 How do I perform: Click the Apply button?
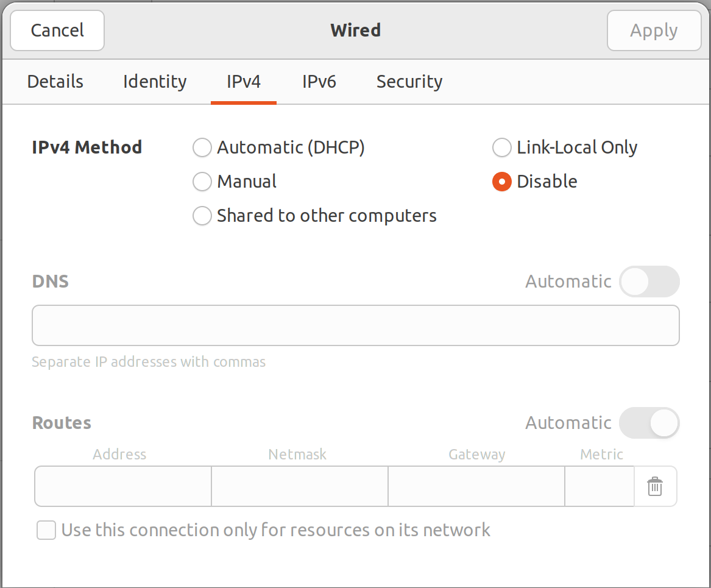[654, 30]
